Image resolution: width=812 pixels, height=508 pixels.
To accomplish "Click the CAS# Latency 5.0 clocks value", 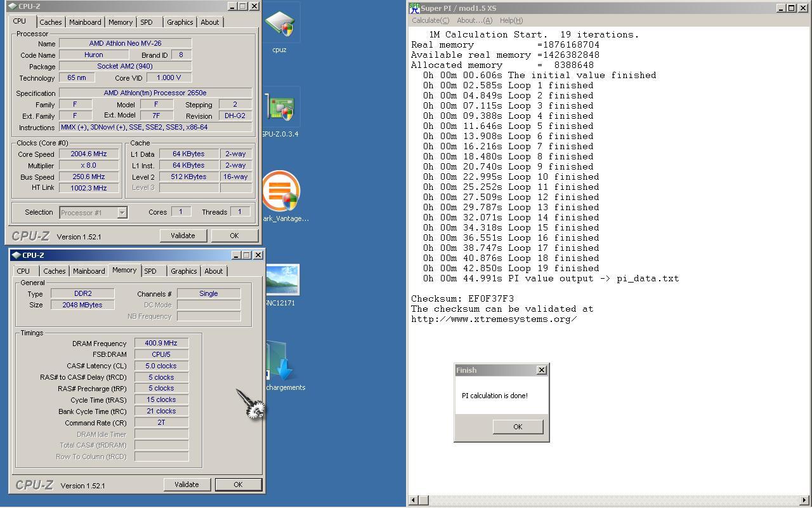I will pyautogui.click(x=161, y=366).
